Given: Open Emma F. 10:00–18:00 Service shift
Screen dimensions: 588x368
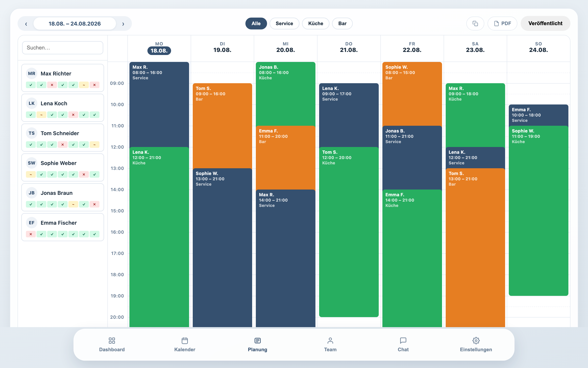Looking at the screenshot, I should [538, 115].
